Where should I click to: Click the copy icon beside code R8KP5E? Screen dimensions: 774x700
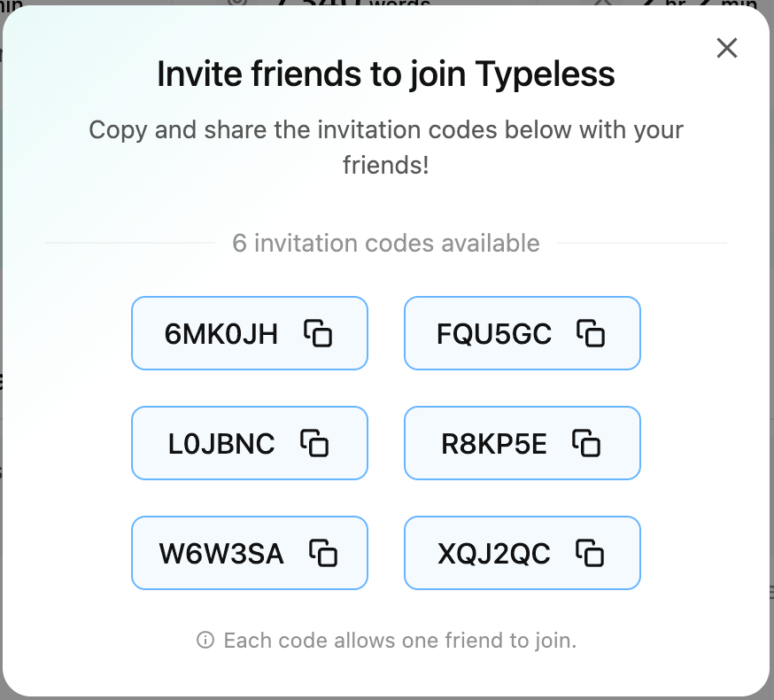(x=586, y=443)
